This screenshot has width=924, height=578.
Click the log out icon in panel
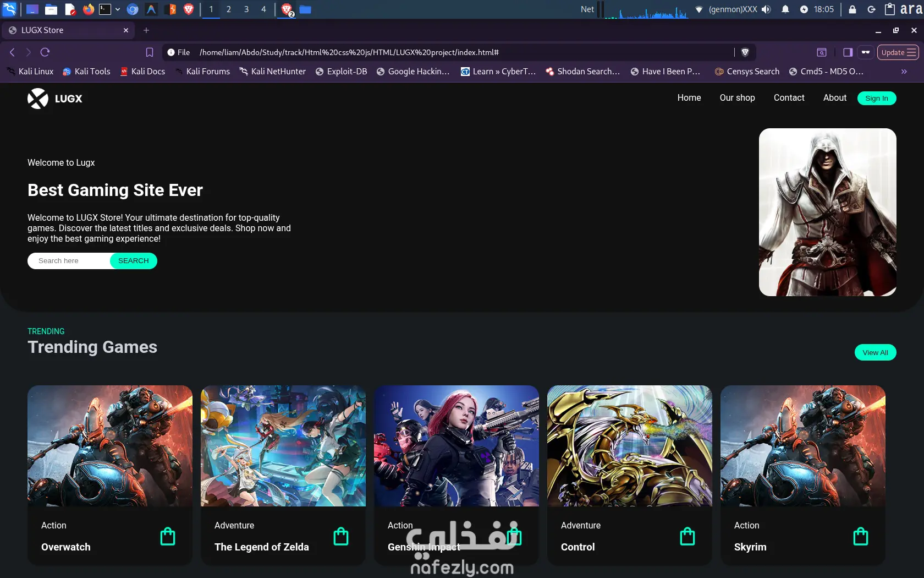pos(871,9)
